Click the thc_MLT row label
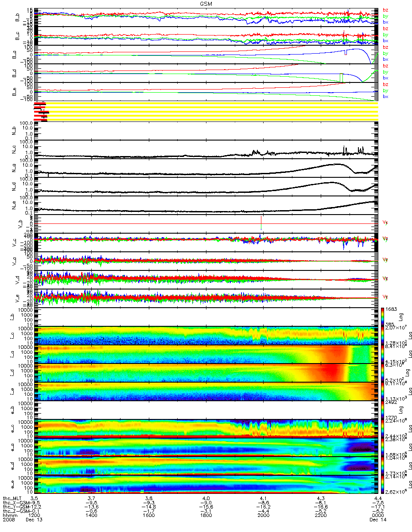 [x=13, y=499]
